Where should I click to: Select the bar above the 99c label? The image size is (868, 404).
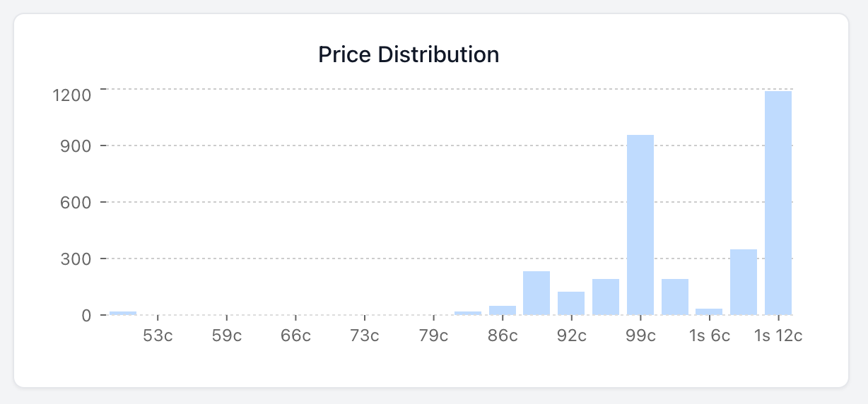(640, 225)
